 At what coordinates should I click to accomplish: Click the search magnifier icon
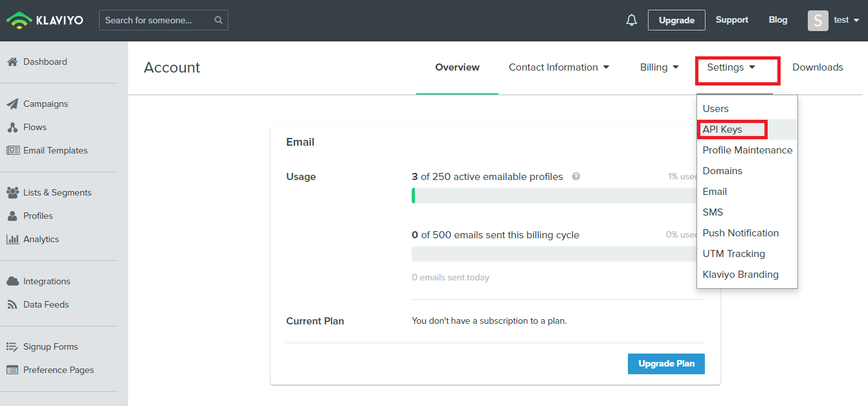point(219,20)
